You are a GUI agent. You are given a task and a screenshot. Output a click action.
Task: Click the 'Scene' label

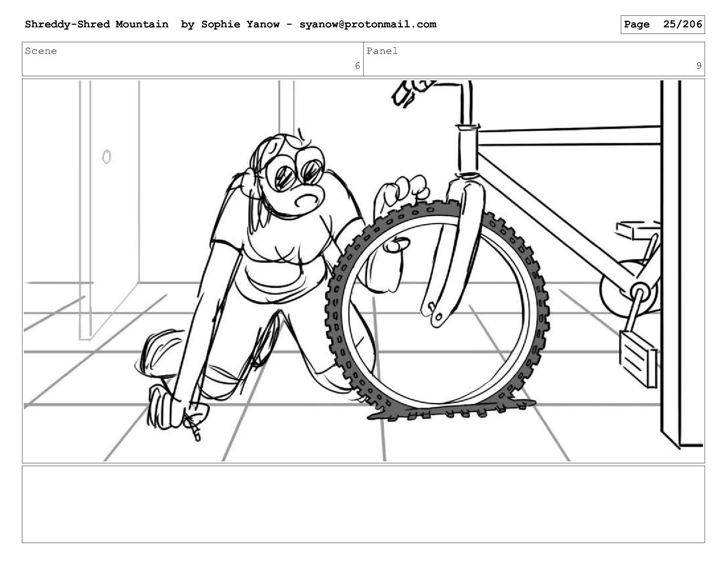point(41,51)
